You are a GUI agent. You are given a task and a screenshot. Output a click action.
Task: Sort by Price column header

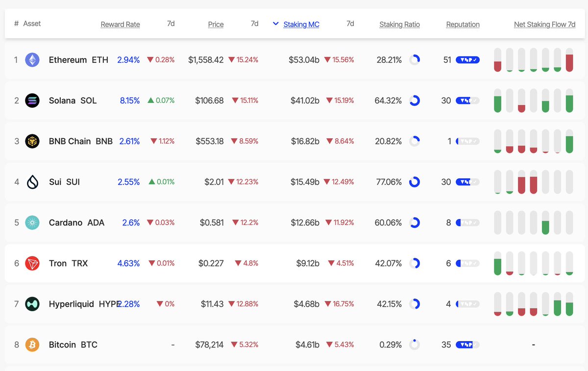(x=216, y=25)
